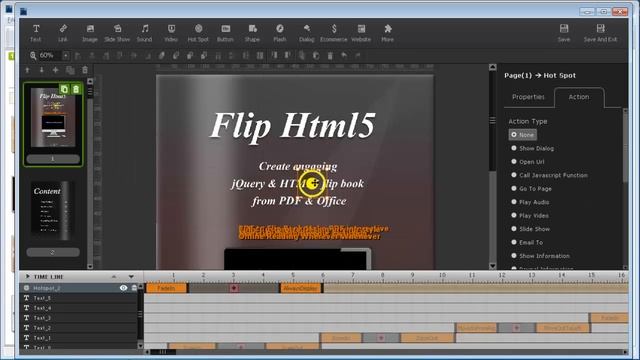640x360 pixels.
Task: Open the Ecommerce tool
Action: [334, 33]
